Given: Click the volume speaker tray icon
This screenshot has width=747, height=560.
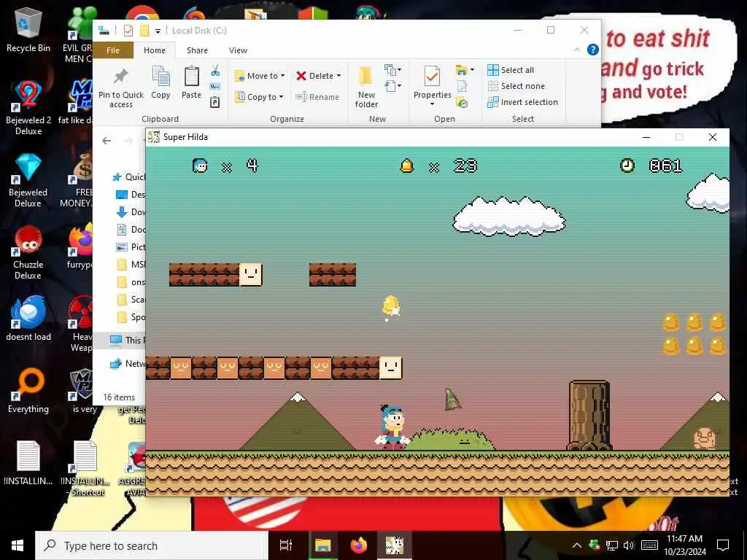Looking at the screenshot, I should coord(629,545).
